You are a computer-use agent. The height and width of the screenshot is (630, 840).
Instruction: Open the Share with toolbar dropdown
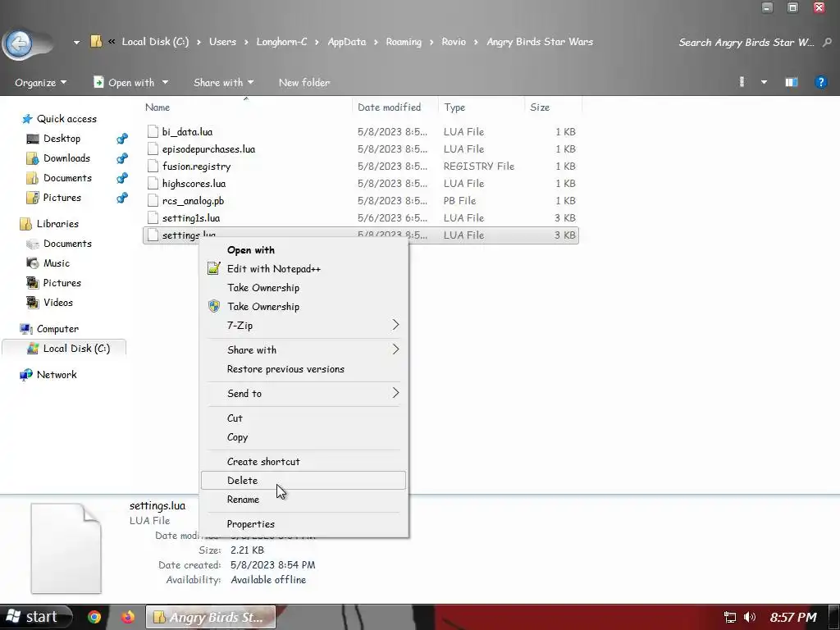point(223,83)
